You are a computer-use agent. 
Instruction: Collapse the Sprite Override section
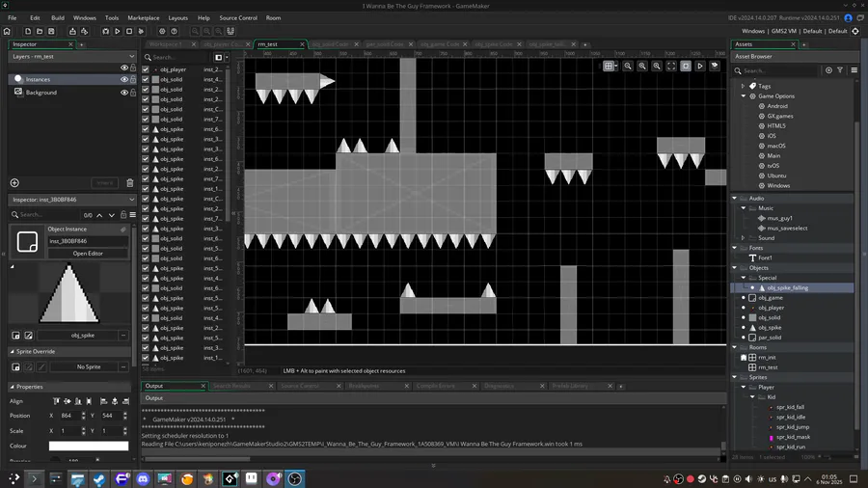point(13,351)
